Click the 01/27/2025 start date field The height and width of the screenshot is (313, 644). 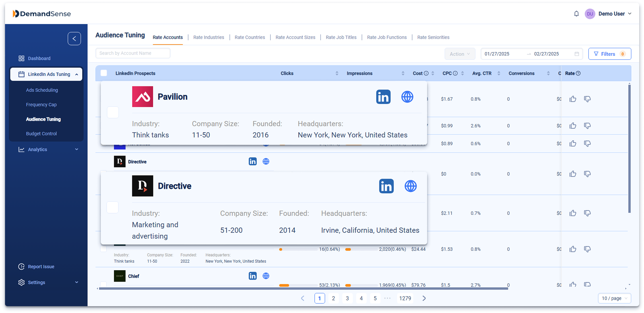tap(497, 54)
